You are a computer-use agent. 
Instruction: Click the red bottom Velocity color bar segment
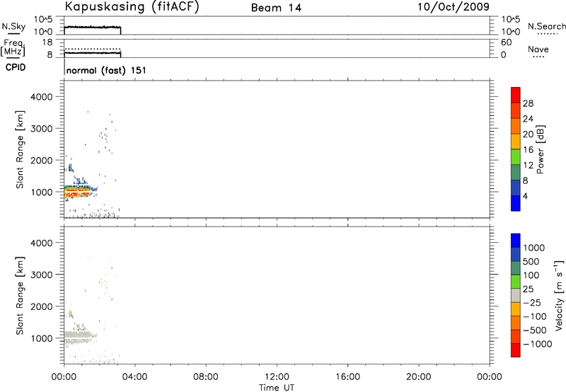[516, 350]
